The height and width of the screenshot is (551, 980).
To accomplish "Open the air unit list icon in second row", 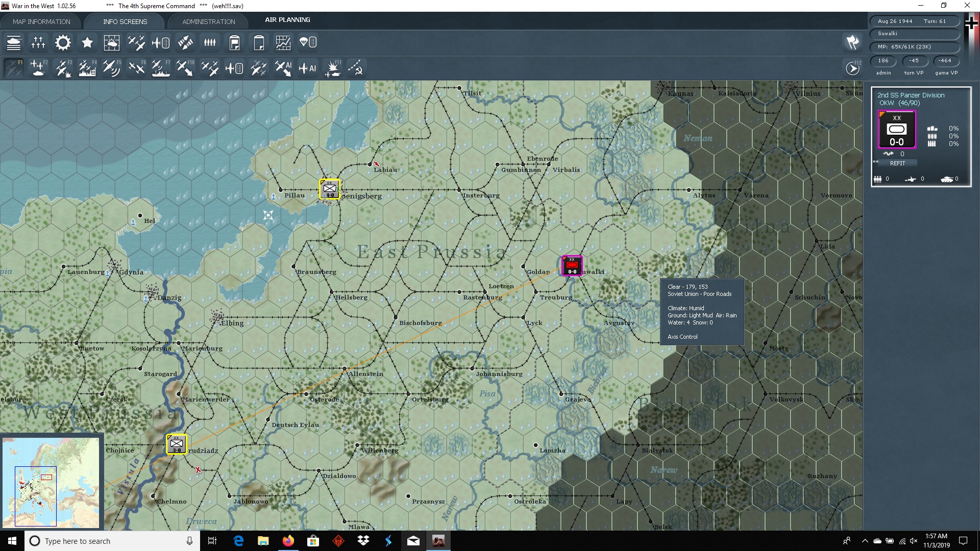I will [234, 68].
